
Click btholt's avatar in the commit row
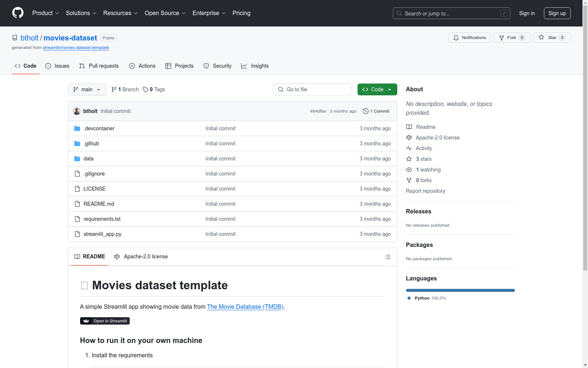77,111
